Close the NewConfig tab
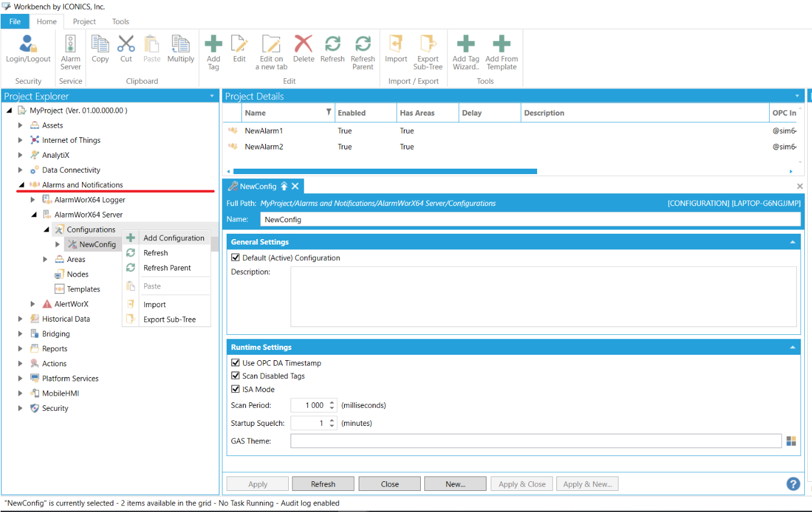 point(295,187)
